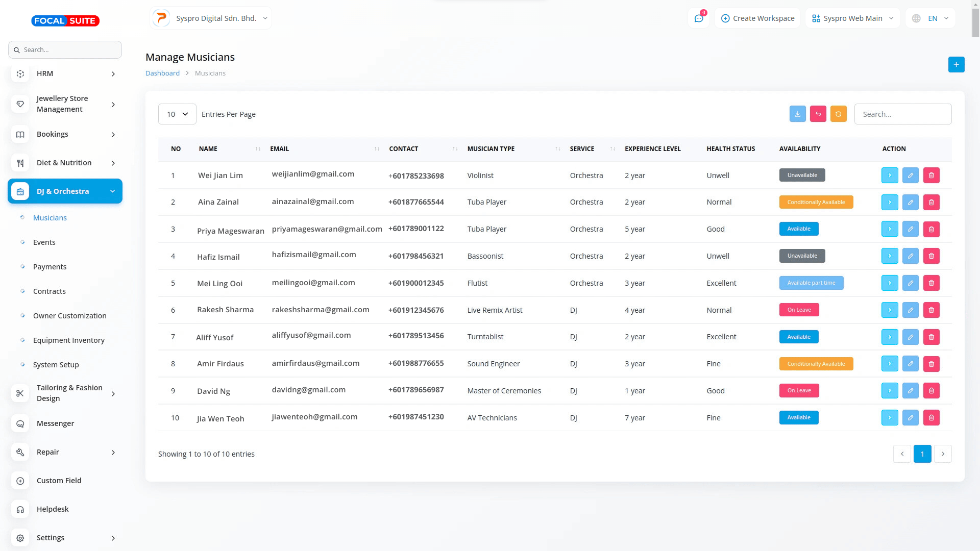Delete the Wei Jian Lim row

pyautogui.click(x=931, y=176)
